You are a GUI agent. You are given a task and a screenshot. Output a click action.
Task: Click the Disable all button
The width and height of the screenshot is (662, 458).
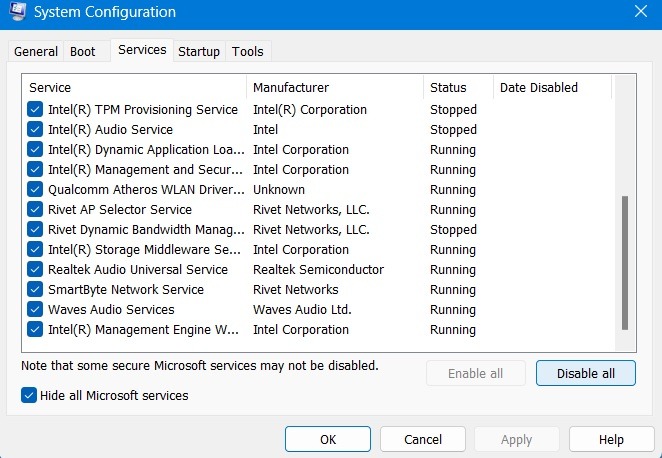tap(586, 373)
